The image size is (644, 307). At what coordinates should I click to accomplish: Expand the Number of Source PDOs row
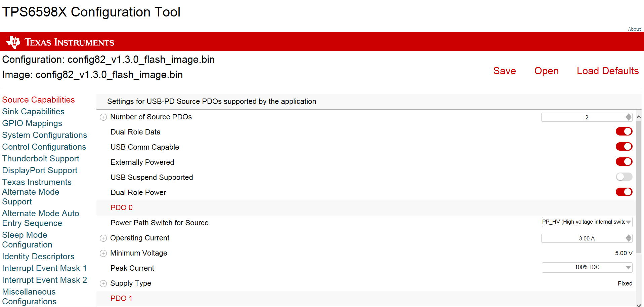tap(103, 117)
